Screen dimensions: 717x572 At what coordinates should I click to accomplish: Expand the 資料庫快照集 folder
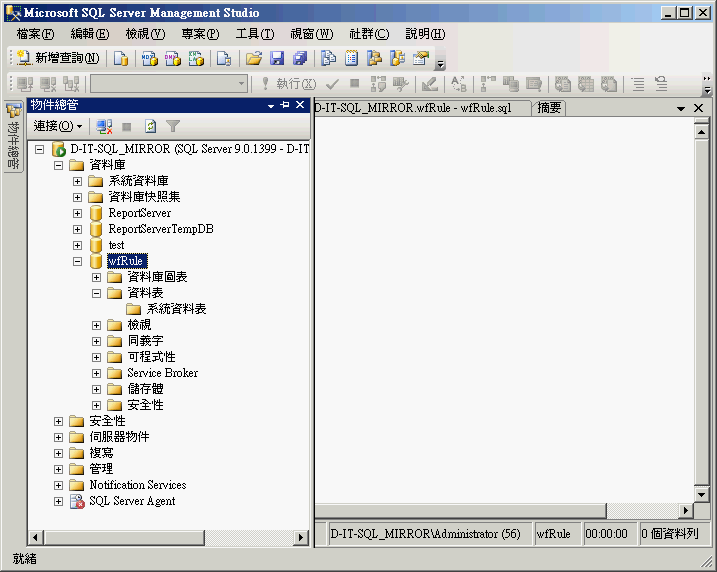point(77,197)
